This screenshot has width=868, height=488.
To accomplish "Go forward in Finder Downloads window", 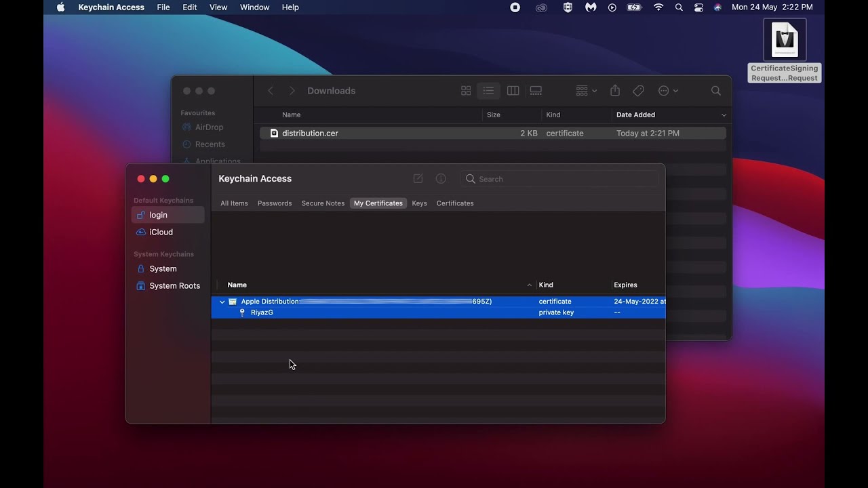I will [x=292, y=91].
